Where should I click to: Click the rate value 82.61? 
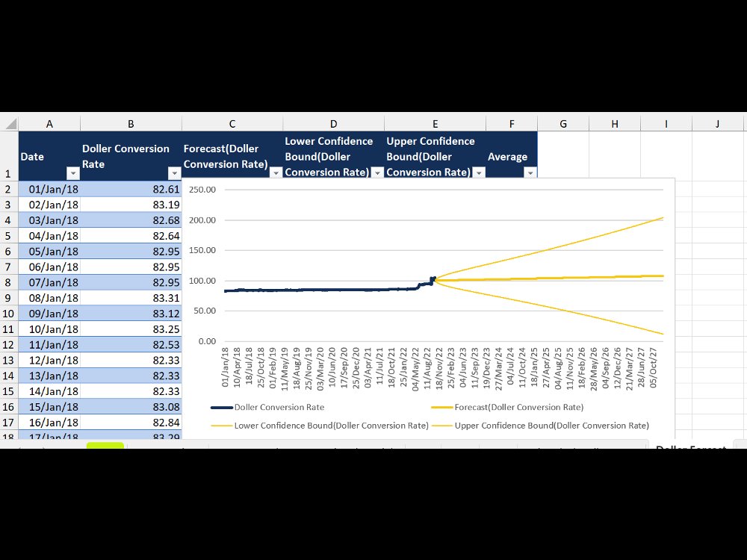coord(131,189)
